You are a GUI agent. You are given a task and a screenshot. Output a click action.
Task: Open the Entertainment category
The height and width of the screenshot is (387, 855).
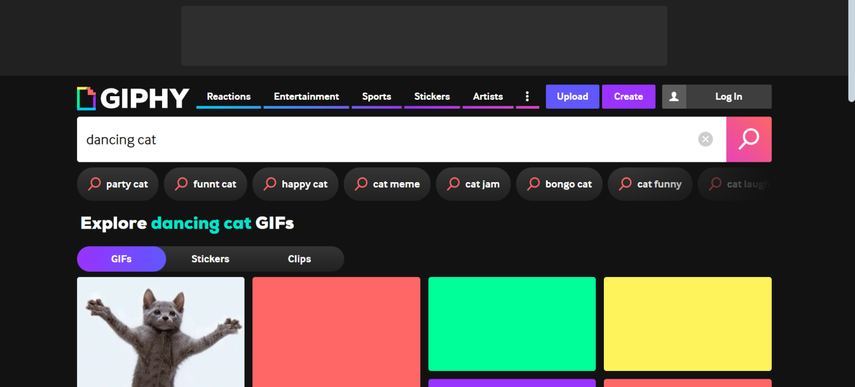click(x=306, y=96)
